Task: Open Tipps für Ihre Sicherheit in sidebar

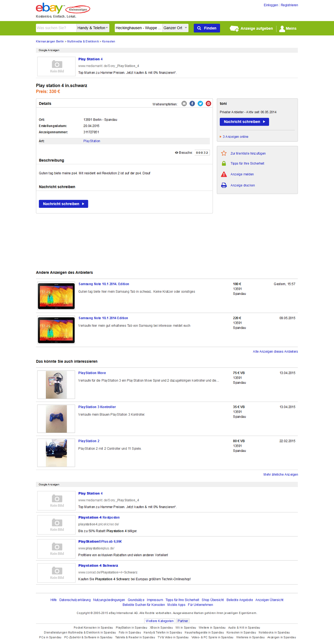Action: [247, 164]
